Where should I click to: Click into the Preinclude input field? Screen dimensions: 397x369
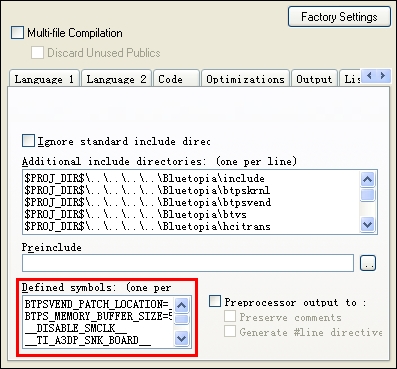(188, 263)
